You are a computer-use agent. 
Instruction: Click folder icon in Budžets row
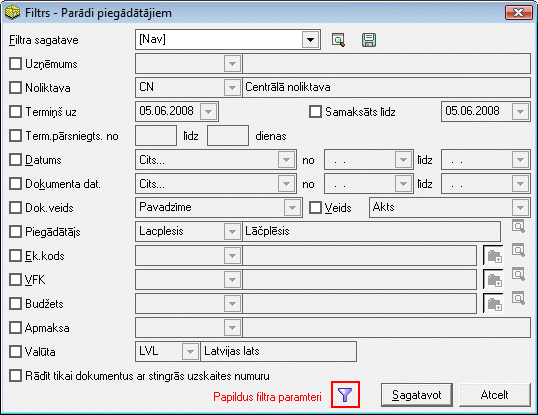(x=493, y=304)
